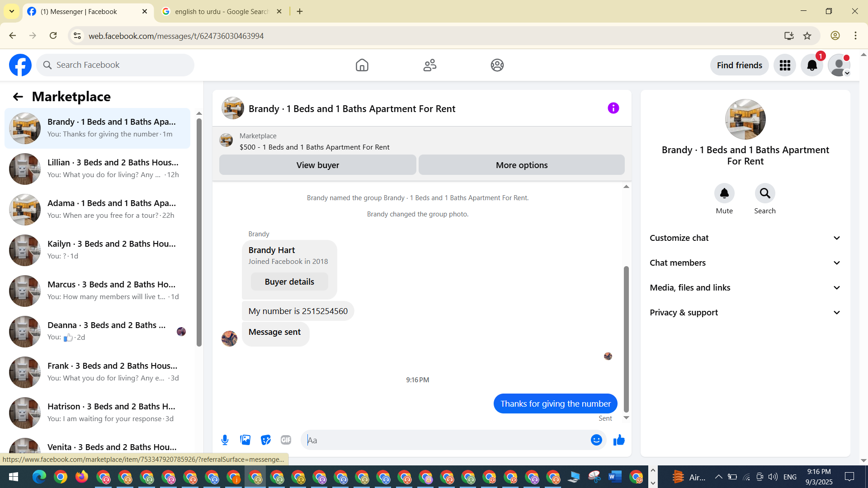Image resolution: width=868 pixels, height=488 pixels.
Task: Click the View buyer button
Action: click(318, 165)
